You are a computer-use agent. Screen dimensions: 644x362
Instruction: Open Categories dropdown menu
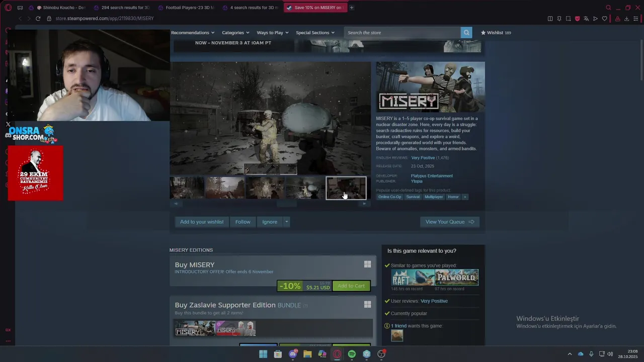coord(235,33)
